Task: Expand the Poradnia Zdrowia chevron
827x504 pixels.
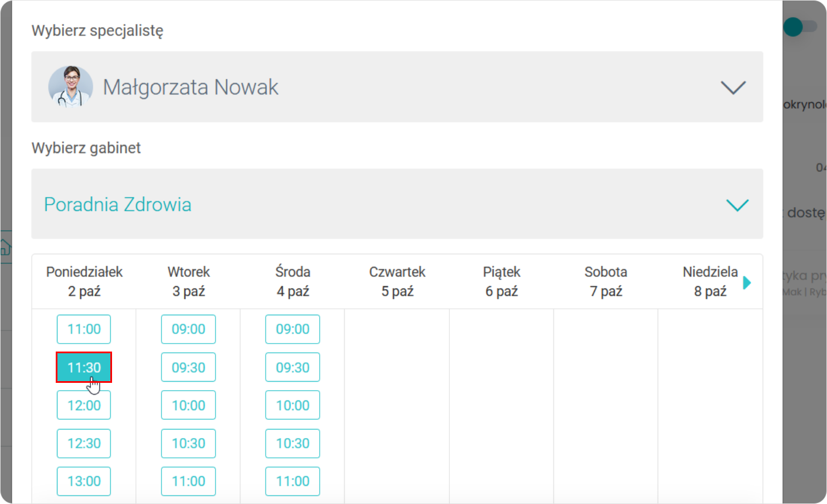Action: coord(737,205)
